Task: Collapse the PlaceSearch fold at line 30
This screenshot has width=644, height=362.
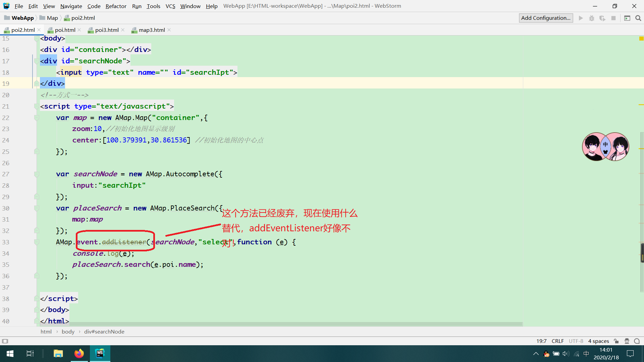Action: click(37, 208)
